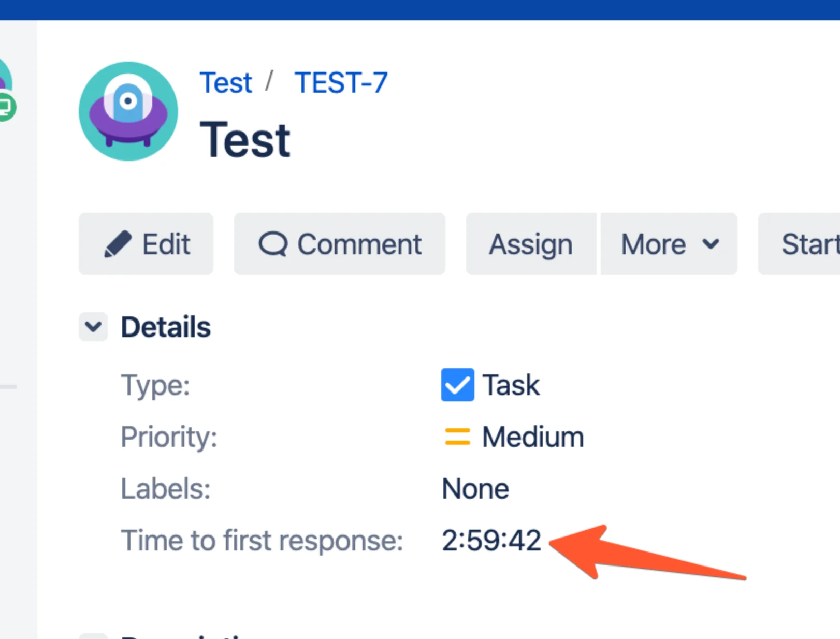Open the TEST-7 issue key link
The width and height of the screenshot is (840, 639).
click(341, 83)
